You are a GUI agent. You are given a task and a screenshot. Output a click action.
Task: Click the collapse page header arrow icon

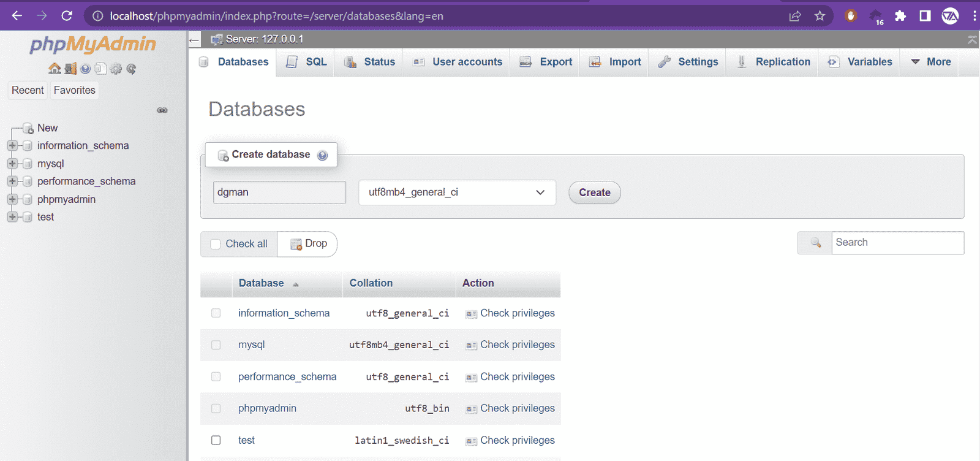972,40
